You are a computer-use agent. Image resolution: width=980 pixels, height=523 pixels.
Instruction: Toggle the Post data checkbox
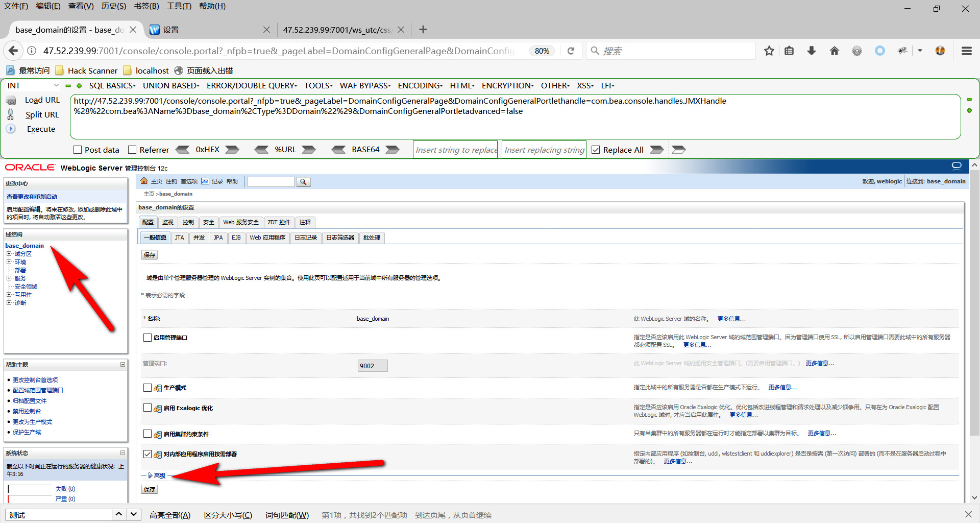[x=78, y=150]
